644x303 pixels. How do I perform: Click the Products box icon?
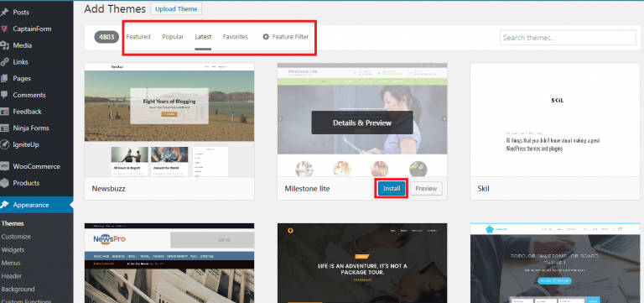4,183
